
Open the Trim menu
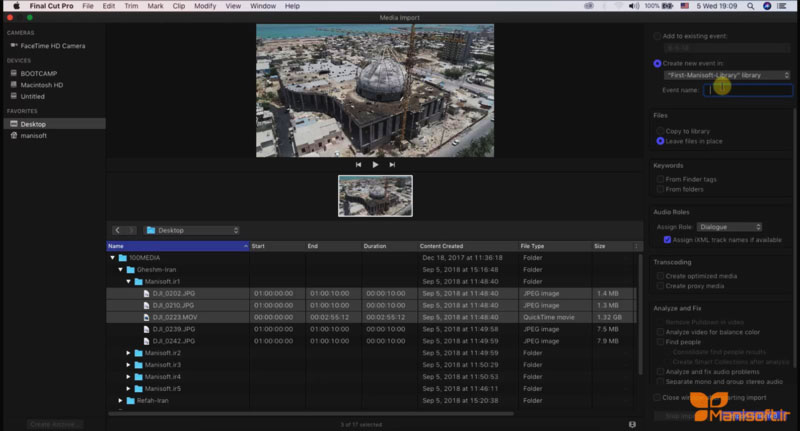pos(131,6)
